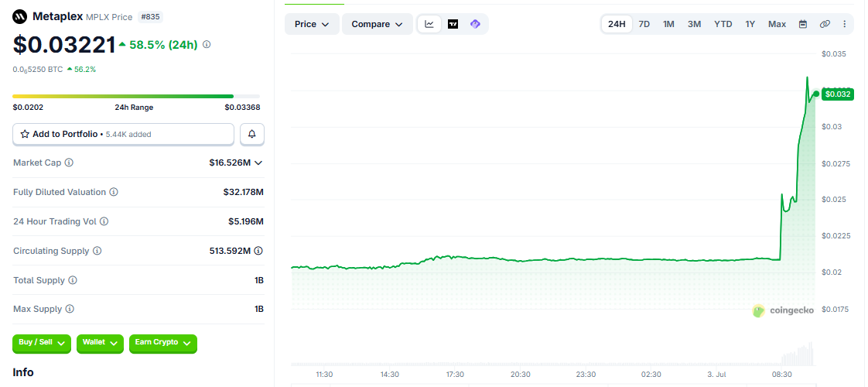This screenshot has width=868, height=387.
Task: Open Wallet dropdown
Action: 100,343
